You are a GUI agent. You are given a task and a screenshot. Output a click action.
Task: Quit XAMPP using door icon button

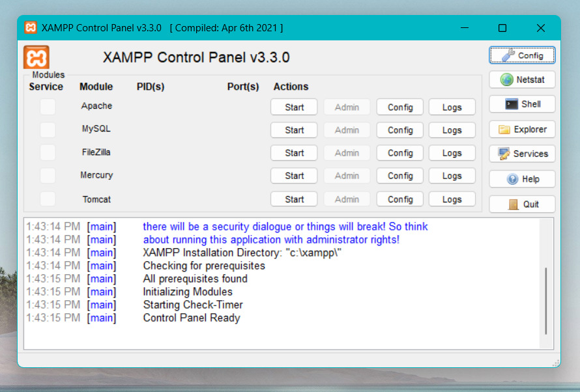pos(522,204)
